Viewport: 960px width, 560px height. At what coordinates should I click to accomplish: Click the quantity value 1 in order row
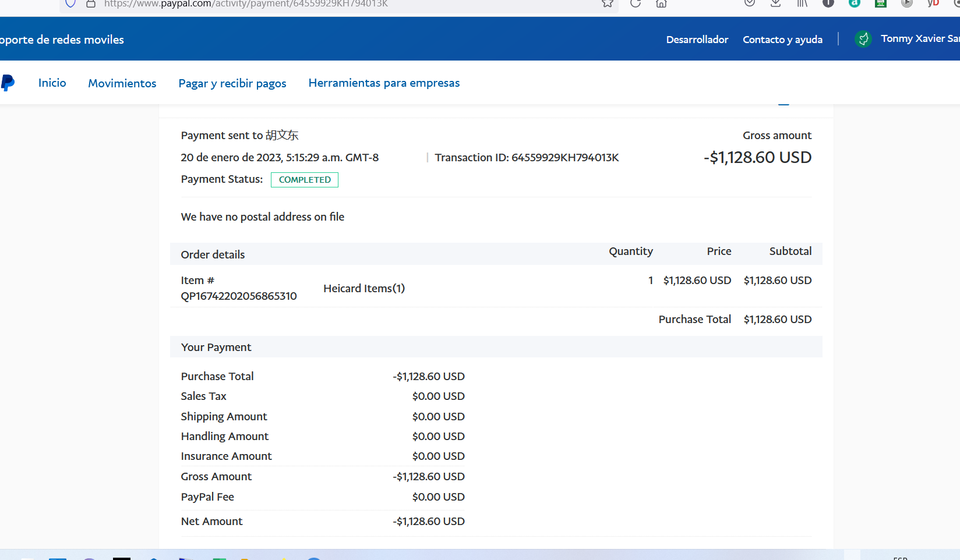click(651, 280)
